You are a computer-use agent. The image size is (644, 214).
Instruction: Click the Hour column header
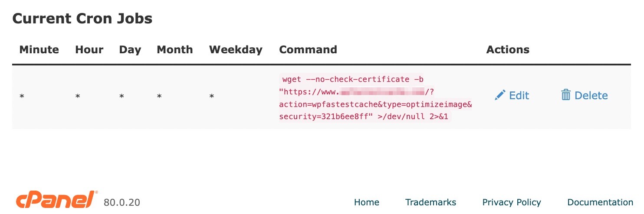coord(89,49)
